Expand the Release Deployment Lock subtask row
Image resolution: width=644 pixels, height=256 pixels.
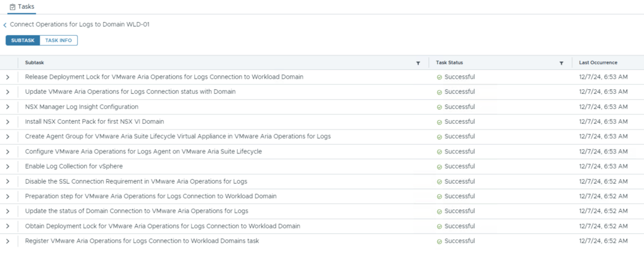coord(8,77)
